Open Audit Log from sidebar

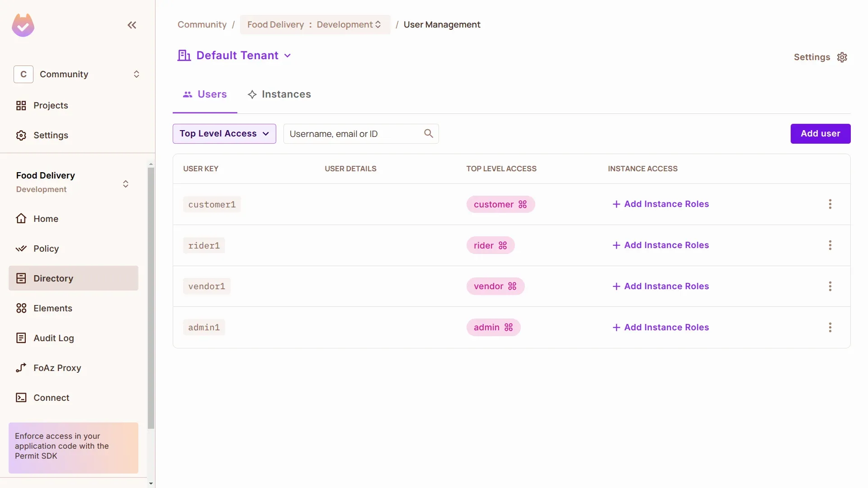click(x=53, y=338)
